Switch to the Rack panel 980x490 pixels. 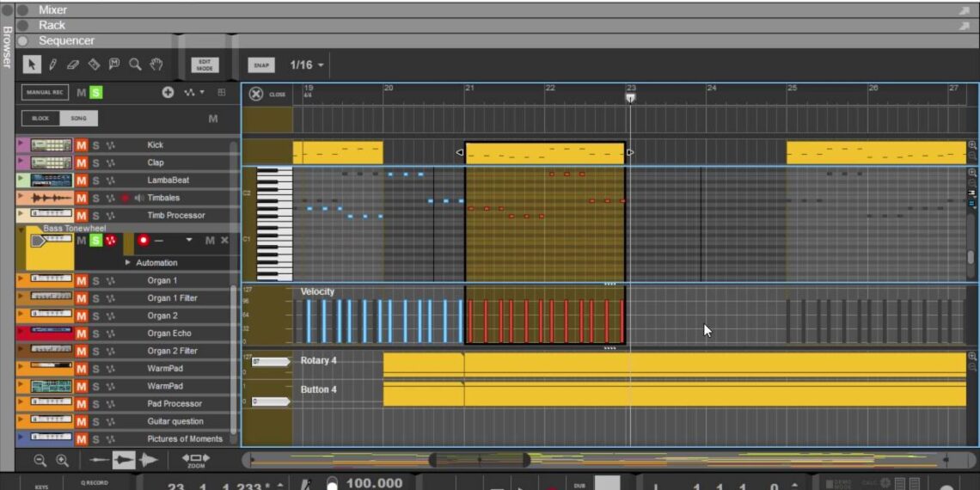(52, 25)
